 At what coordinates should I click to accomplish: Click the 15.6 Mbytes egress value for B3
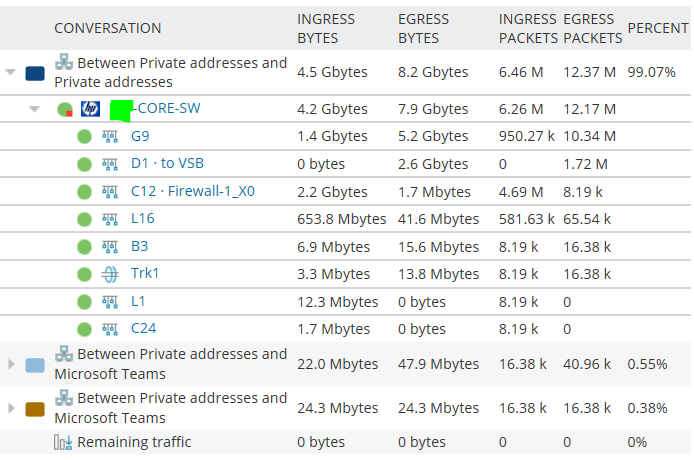pyautogui.click(x=438, y=247)
